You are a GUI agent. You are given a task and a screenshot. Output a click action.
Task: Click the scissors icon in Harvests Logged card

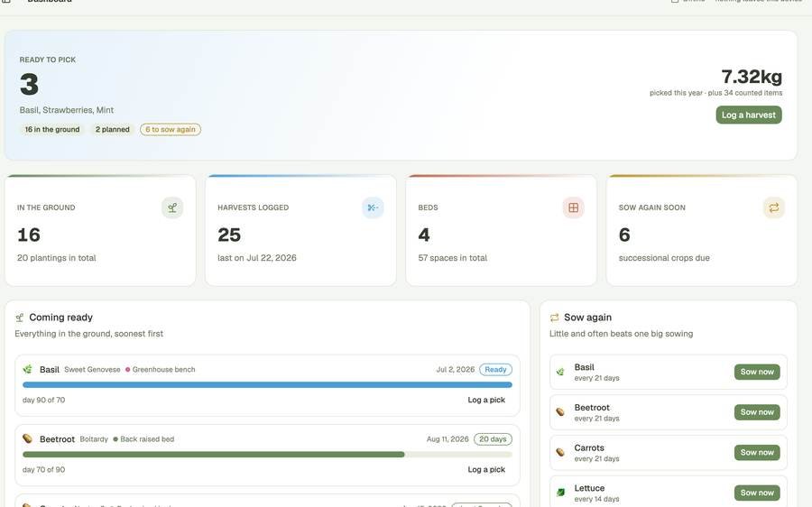click(373, 207)
